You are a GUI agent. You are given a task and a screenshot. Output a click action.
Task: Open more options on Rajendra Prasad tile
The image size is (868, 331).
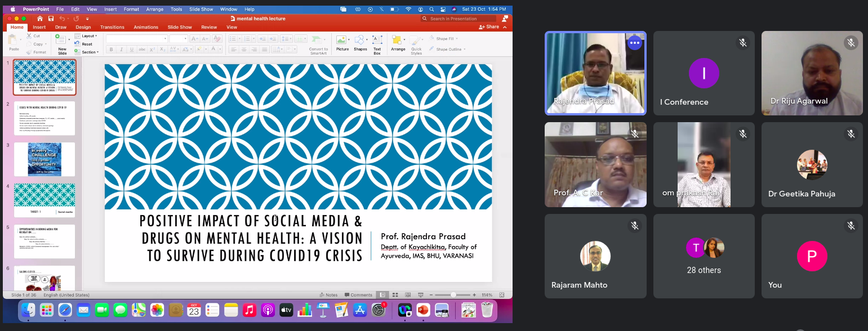[635, 42]
